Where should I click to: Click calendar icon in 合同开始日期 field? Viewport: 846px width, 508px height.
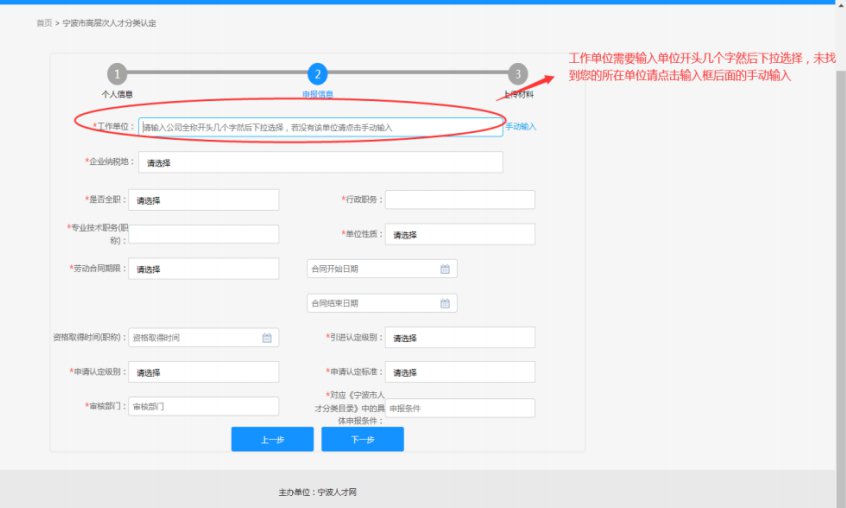[444, 268]
